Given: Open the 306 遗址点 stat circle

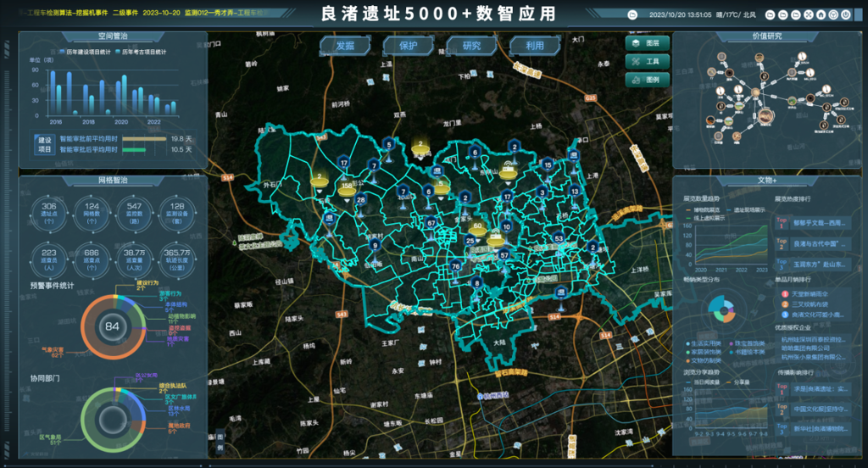Looking at the screenshot, I should (x=48, y=214).
